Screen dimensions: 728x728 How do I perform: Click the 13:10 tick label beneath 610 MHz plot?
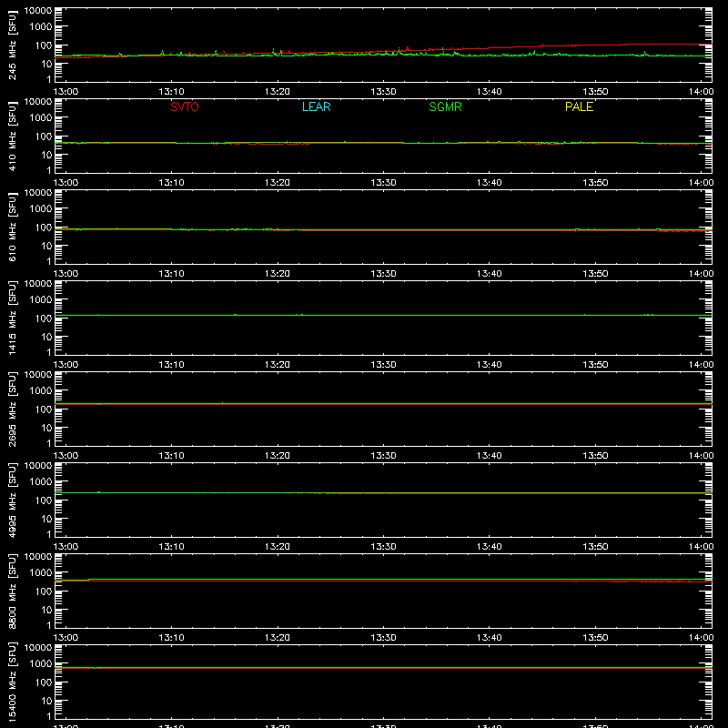click(x=171, y=274)
